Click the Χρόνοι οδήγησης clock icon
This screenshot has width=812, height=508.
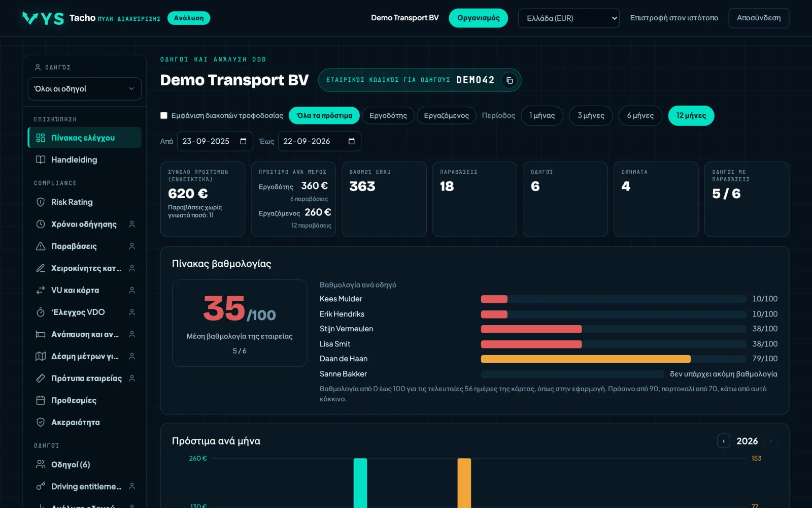click(41, 224)
